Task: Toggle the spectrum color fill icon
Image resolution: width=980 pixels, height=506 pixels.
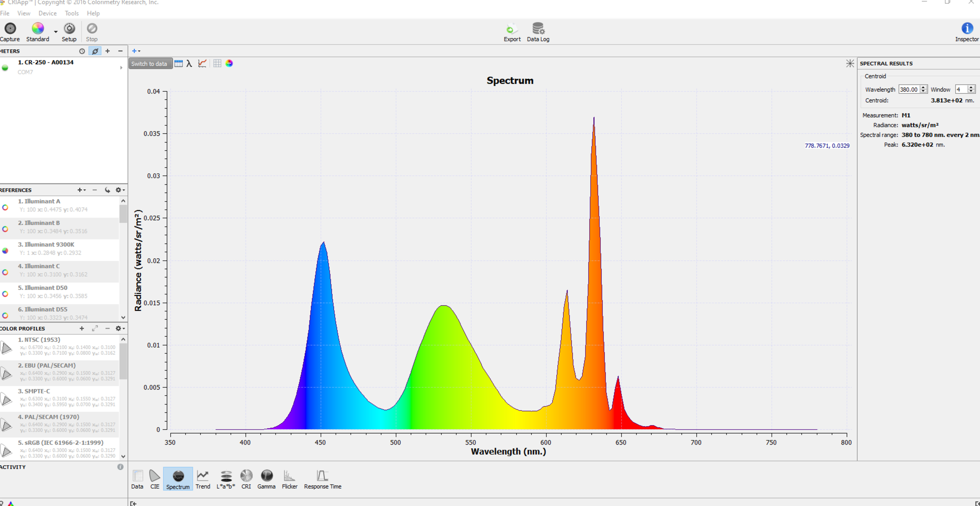Action: pyautogui.click(x=229, y=64)
